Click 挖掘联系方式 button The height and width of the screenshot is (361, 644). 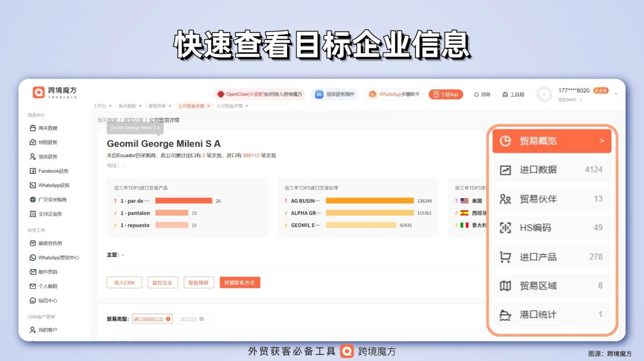coord(240,283)
